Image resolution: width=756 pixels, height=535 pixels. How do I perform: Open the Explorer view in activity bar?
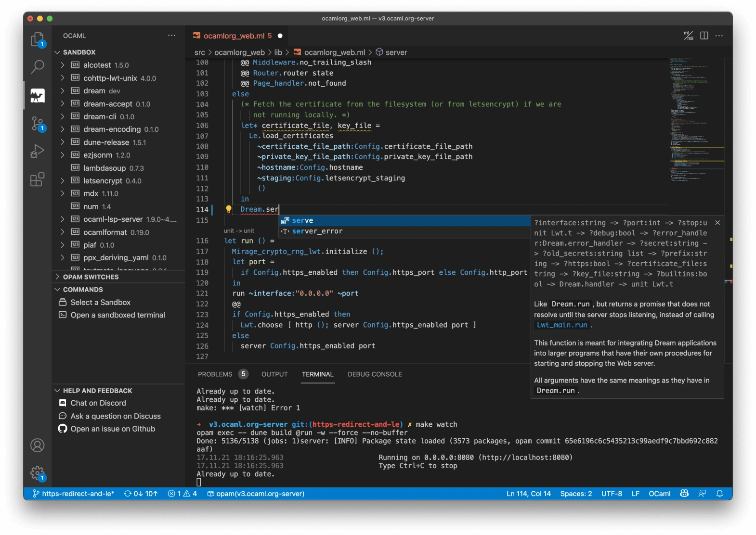click(x=37, y=39)
